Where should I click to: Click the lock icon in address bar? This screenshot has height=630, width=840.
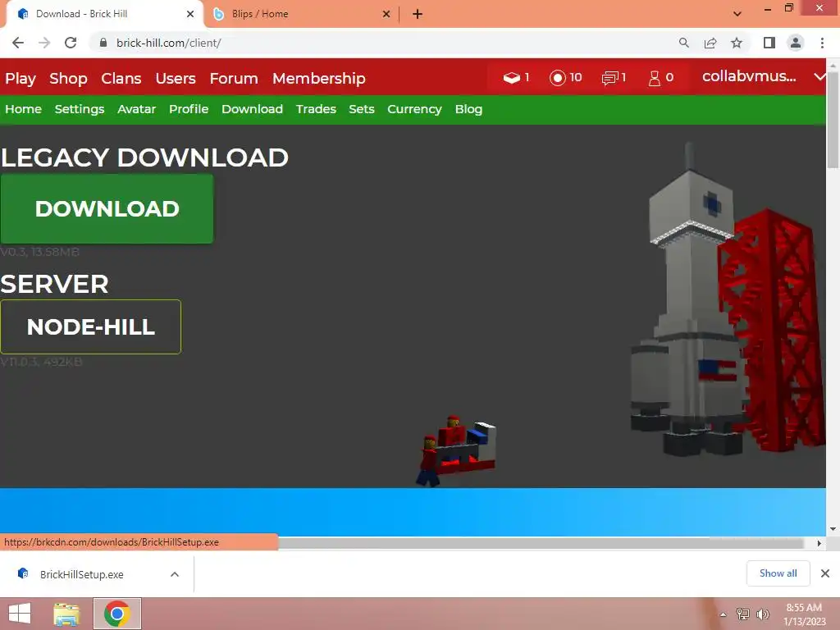103,43
